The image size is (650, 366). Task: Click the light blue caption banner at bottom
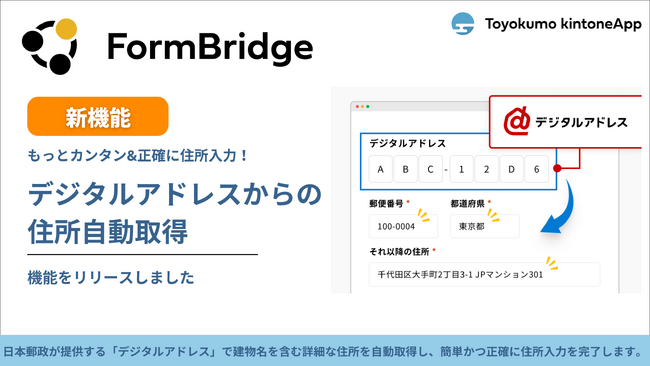(x=325, y=351)
